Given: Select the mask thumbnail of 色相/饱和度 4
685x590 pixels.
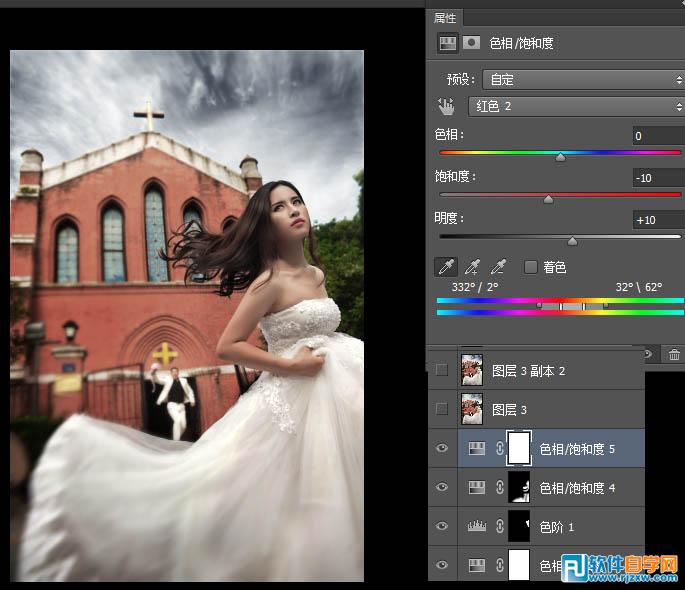Looking at the screenshot, I should [519, 487].
